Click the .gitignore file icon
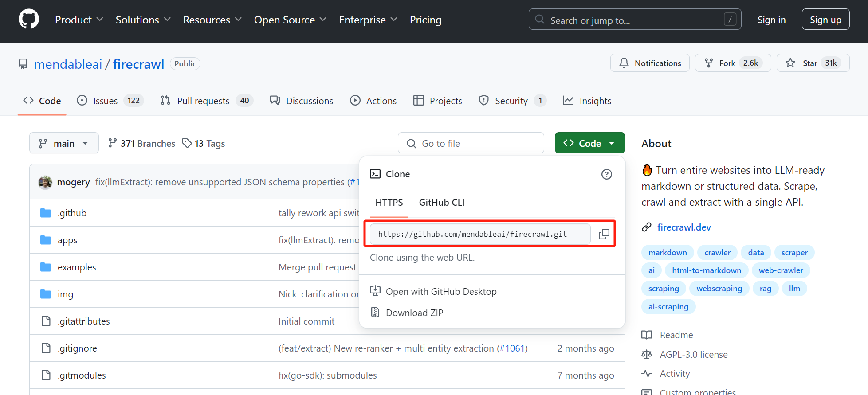 click(46, 348)
